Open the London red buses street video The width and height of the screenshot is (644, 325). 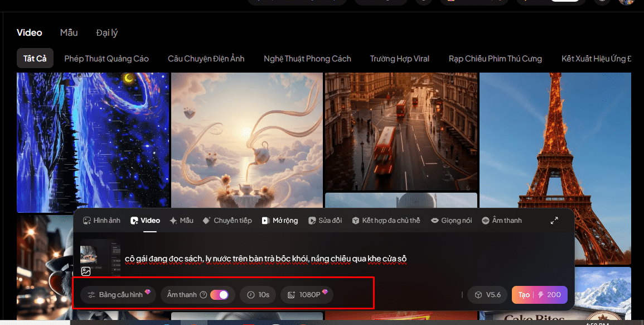click(x=401, y=132)
